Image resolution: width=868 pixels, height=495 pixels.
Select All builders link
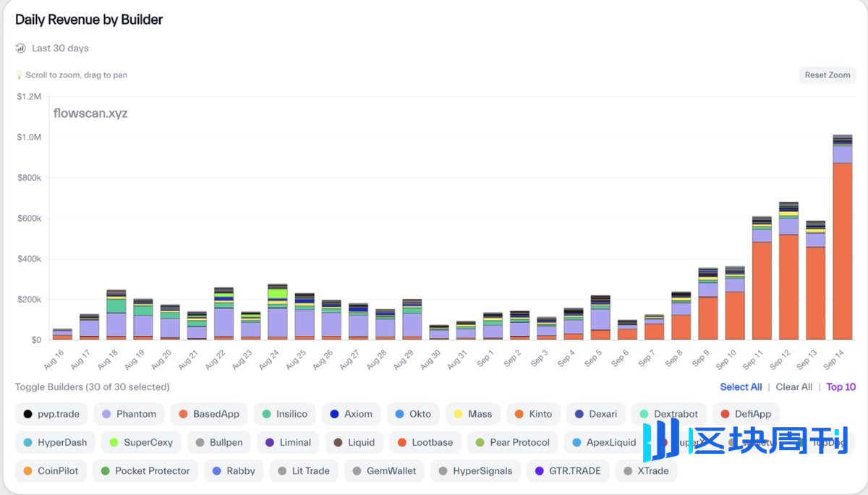[x=741, y=387]
